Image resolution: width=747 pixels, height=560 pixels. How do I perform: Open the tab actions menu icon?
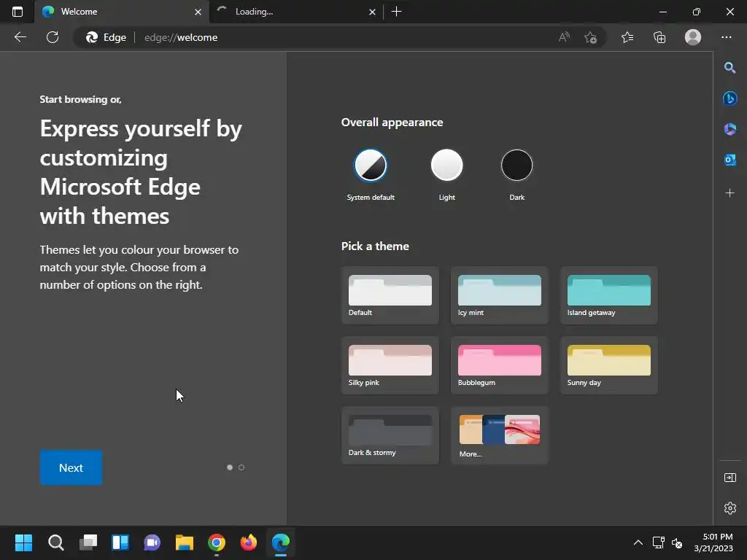coord(18,12)
